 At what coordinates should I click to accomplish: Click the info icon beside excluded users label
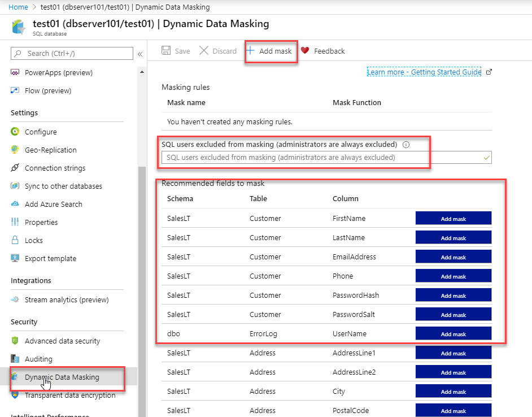pos(406,145)
